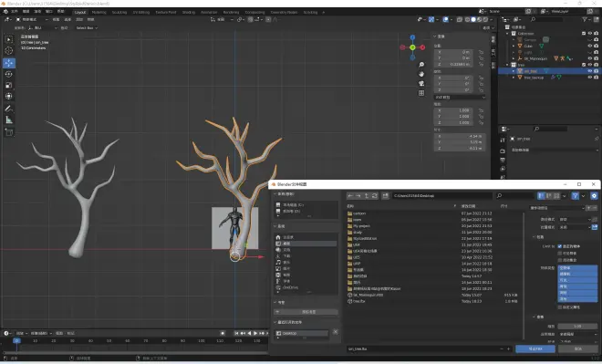Go back with the left arrow in file browser
Screen dimensions: 602x364
(x=350, y=196)
